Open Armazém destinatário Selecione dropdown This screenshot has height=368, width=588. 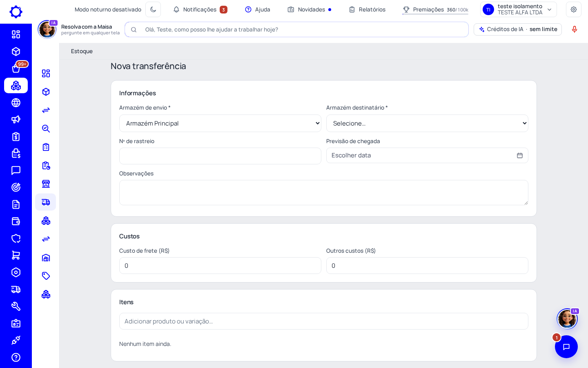point(427,123)
